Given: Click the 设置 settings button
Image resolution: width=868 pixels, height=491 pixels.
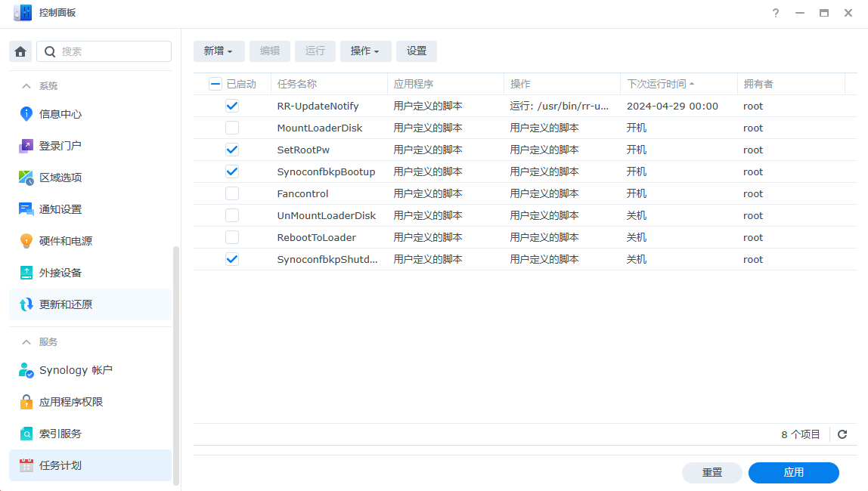Looking at the screenshot, I should (x=417, y=51).
